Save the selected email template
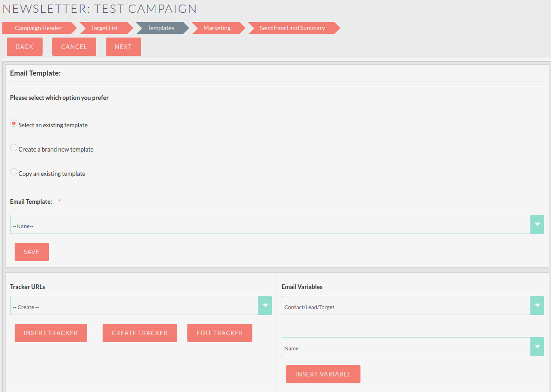The height and width of the screenshot is (392, 551). click(32, 252)
